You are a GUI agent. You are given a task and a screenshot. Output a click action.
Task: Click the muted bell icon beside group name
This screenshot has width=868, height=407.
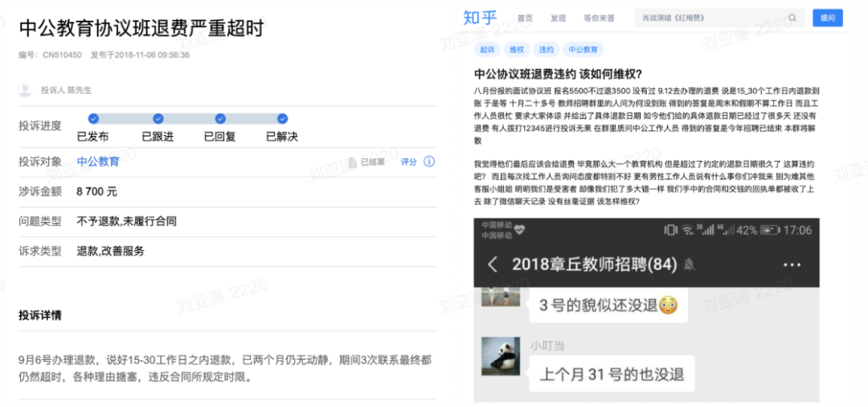click(x=689, y=264)
